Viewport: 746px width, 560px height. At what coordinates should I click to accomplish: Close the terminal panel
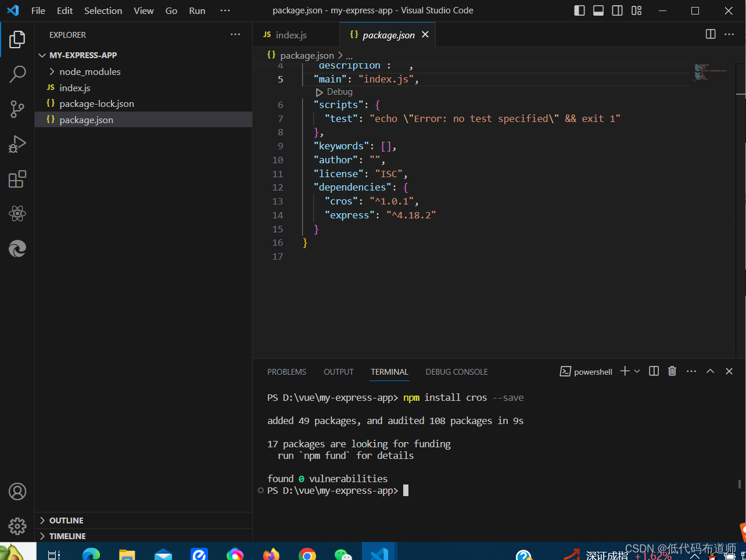[729, 371]
